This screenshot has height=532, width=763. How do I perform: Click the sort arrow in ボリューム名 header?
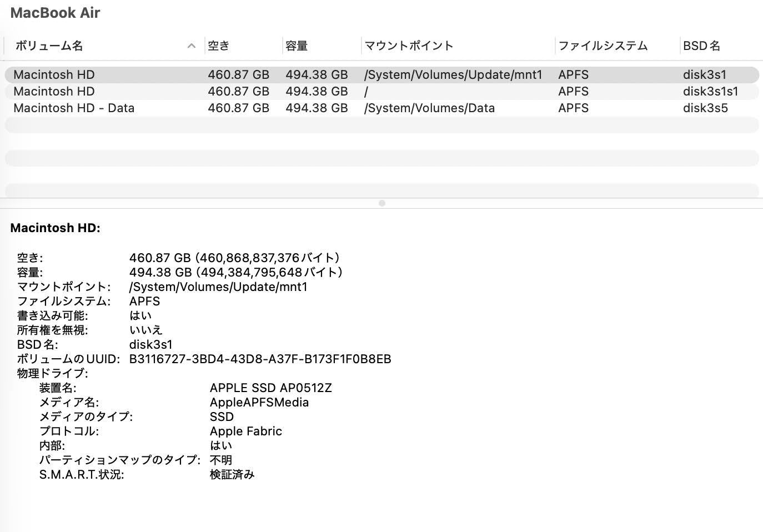coord(192,46)
